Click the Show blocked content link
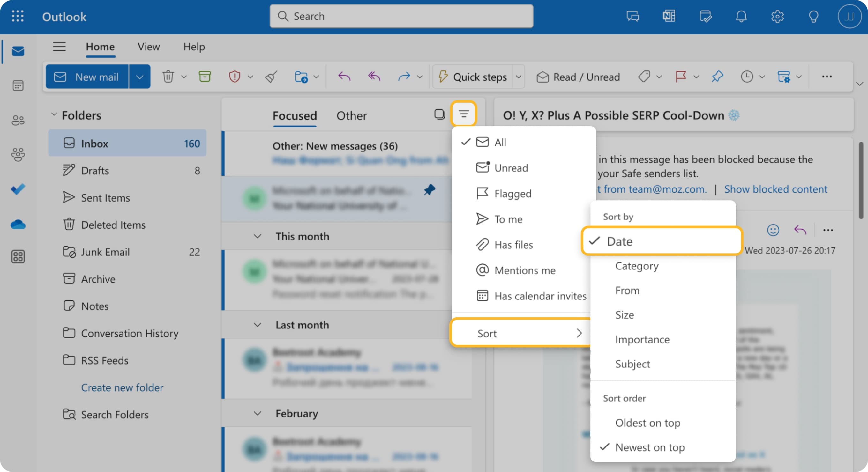 [776, 189]
